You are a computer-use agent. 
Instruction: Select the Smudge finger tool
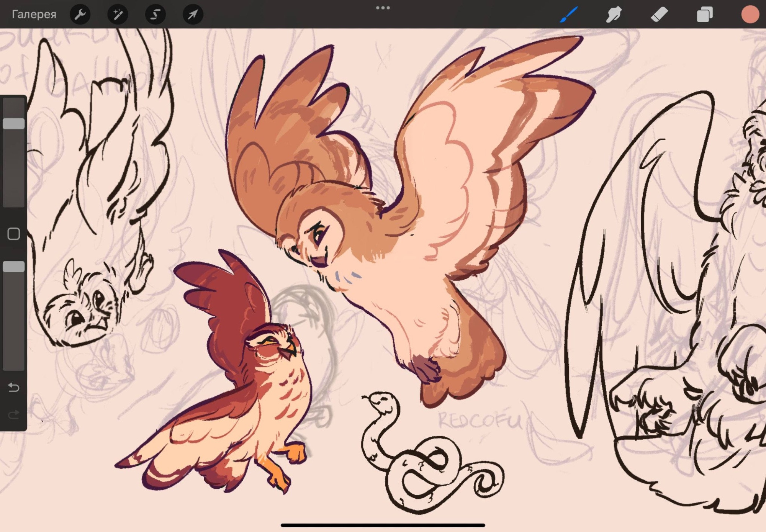click(614, 15)
